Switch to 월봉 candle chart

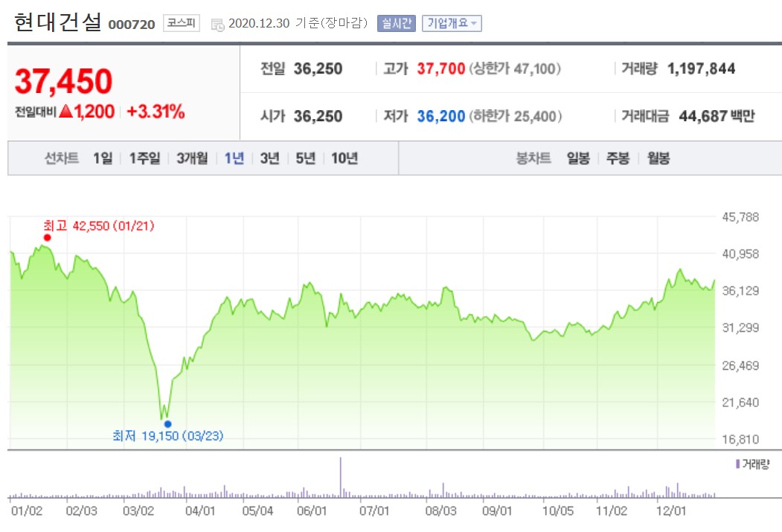(x=658, y=158)
